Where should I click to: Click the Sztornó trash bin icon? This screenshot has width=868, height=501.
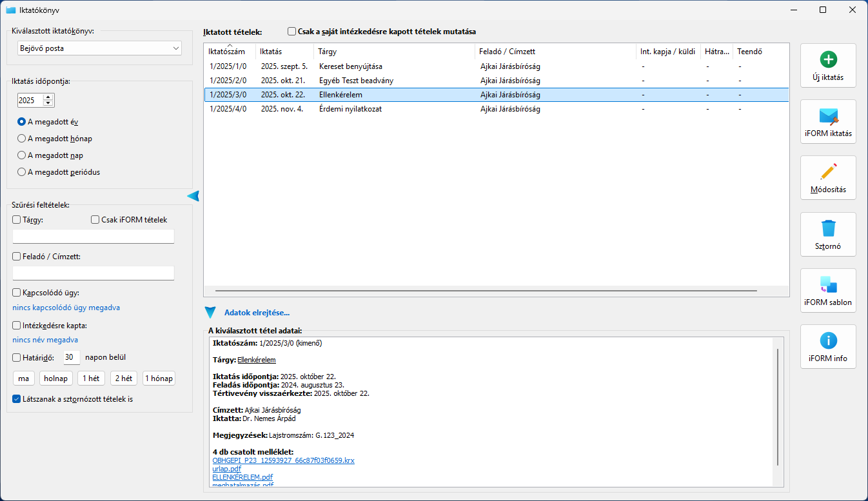(x=828, y=228)
